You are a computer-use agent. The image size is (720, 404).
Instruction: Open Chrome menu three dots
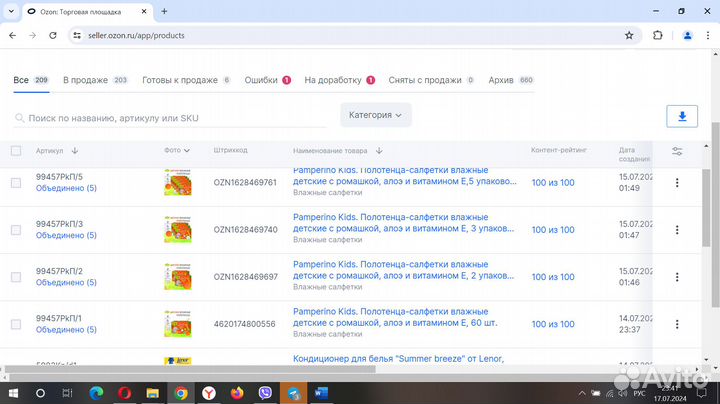(x=708, y=35)
